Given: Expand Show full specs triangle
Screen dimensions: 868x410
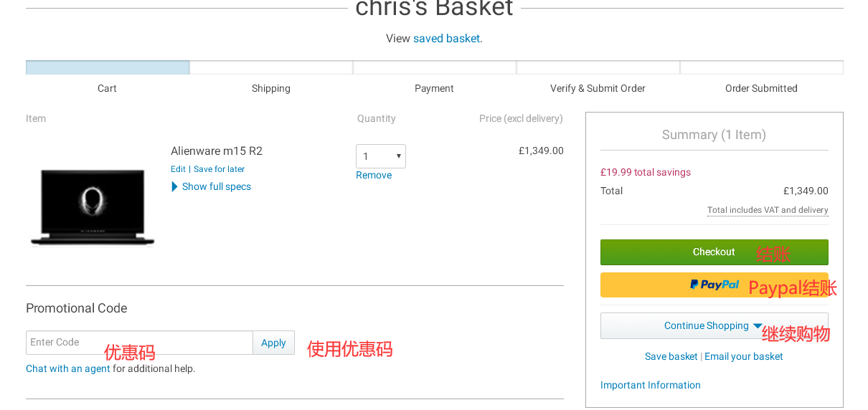Looking at the screenshot, I should pos(175,187).
